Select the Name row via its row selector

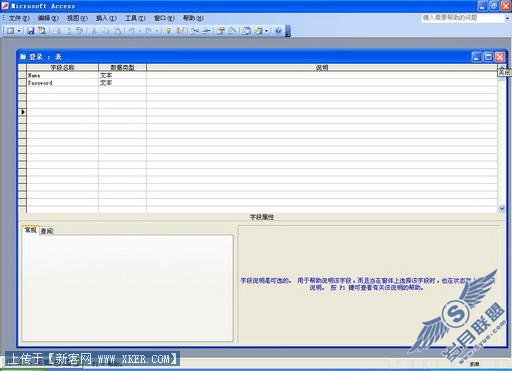tap(22, 75)
